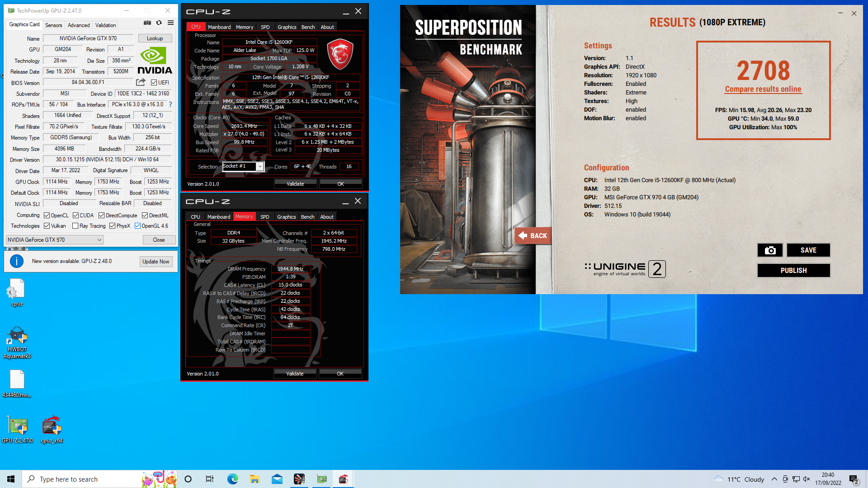Screen dimensions: 868x488
Task: Switch to GPU-Z Advanced tab
Action: 79,25
